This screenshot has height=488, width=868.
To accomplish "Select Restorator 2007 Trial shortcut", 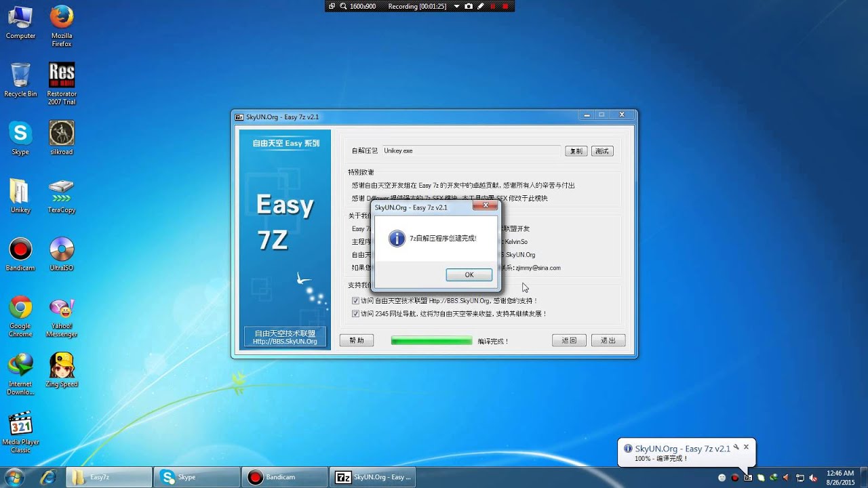I will tap(62, 83).
